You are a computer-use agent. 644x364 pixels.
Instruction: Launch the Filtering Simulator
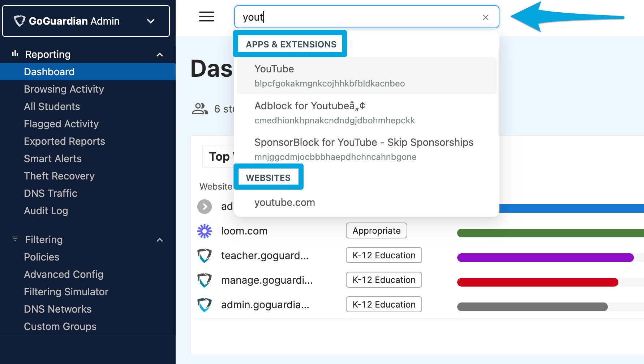pos(66,292)
